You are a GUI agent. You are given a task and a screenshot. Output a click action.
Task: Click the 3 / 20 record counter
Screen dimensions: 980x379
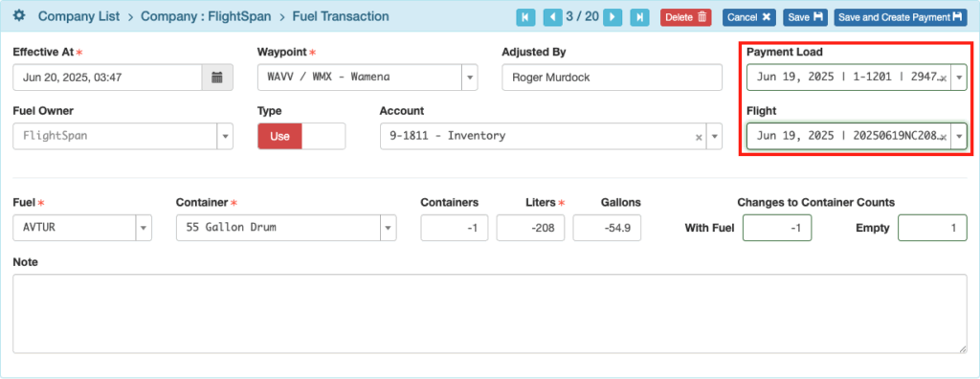[583, 17]
